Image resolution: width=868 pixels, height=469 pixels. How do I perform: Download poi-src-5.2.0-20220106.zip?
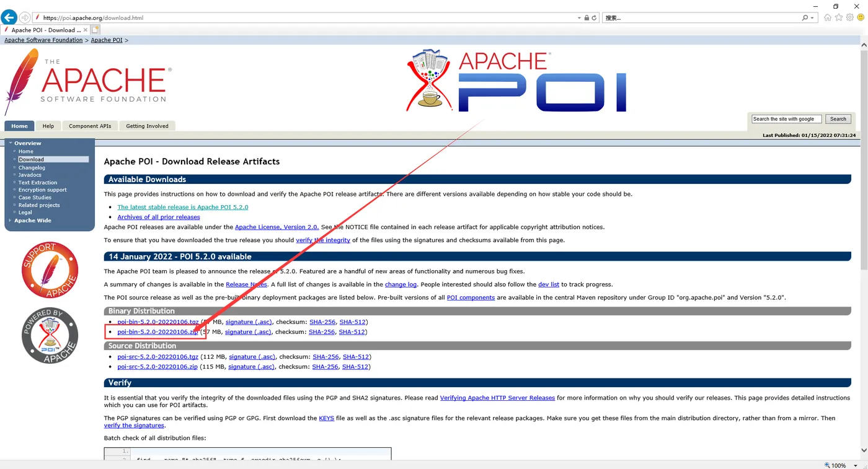coord(157,367)
